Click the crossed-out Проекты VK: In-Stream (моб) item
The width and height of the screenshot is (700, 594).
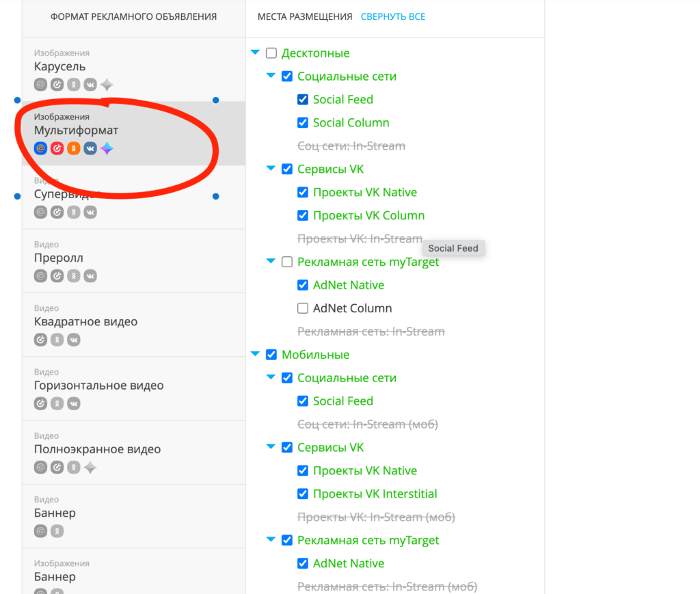tap(377, 517)
